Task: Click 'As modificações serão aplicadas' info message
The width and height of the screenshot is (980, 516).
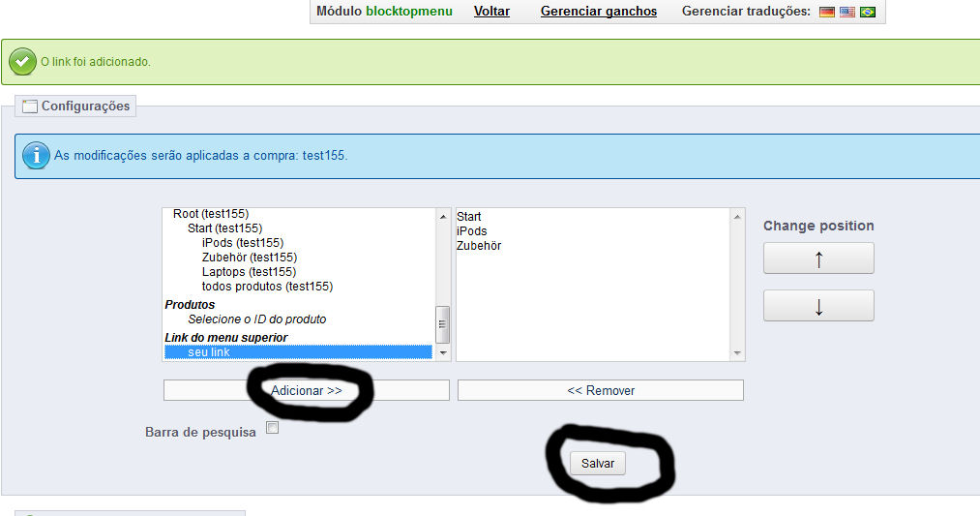Action: coord(200,155)
